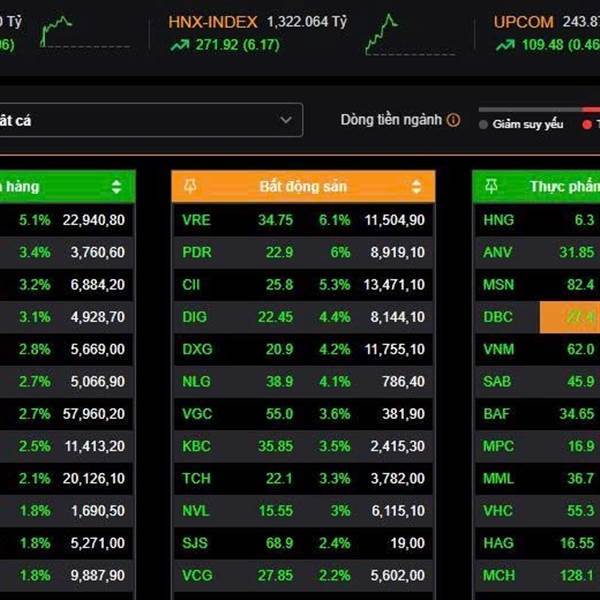The height and width of the screenshot is (600, 600).
Task: Open stock DBC row
Action: [x=538, y=317]
